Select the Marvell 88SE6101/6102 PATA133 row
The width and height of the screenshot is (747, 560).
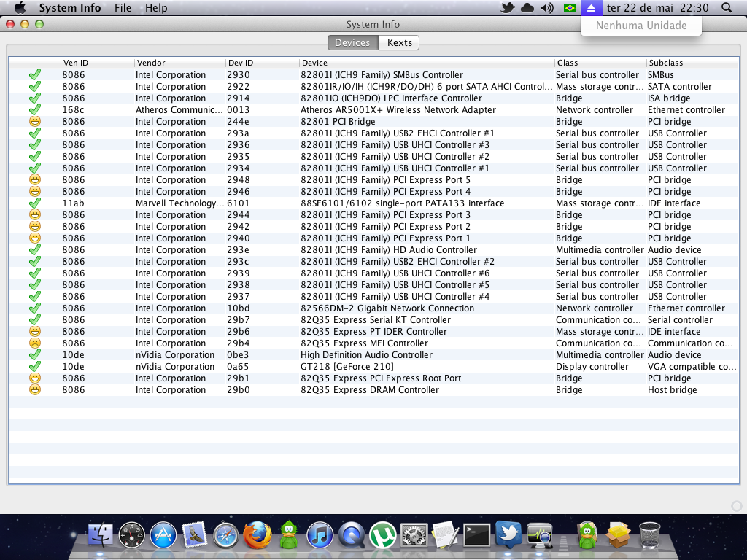(x=402, y=203)
